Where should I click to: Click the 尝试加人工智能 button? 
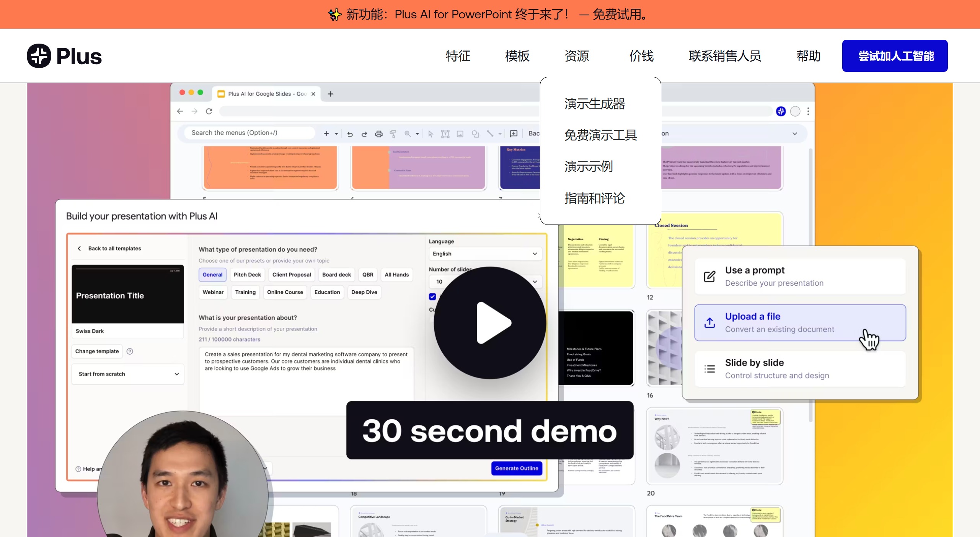click(895, 56)
